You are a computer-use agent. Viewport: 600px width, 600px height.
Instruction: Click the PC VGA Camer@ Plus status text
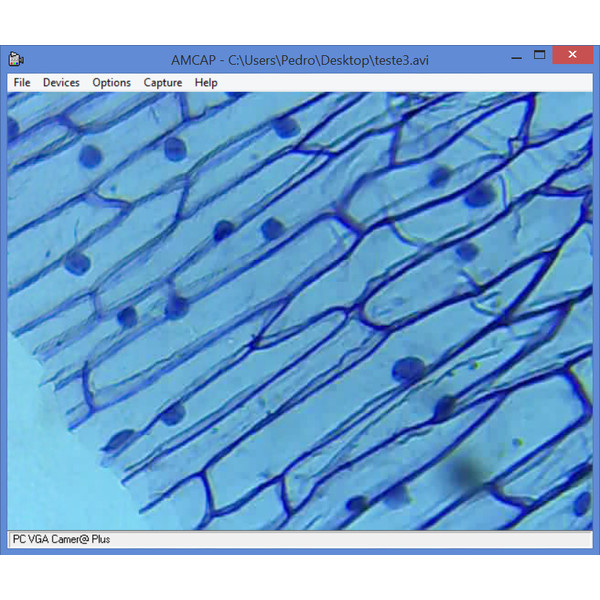[x=61, y=539]
